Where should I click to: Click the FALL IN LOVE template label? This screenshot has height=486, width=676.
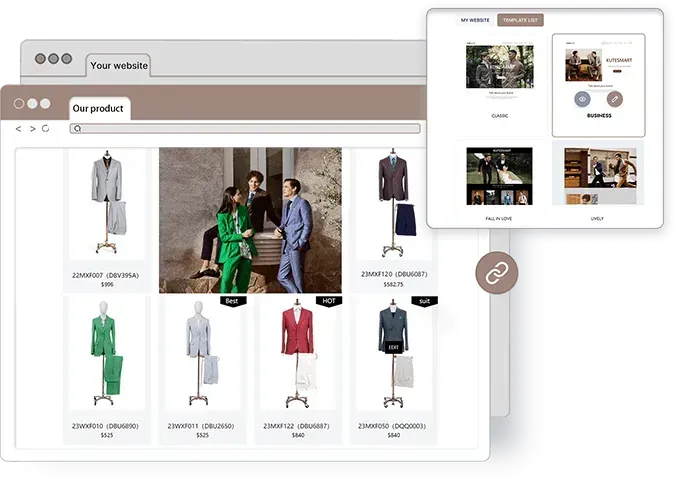(x=499, y=219)
